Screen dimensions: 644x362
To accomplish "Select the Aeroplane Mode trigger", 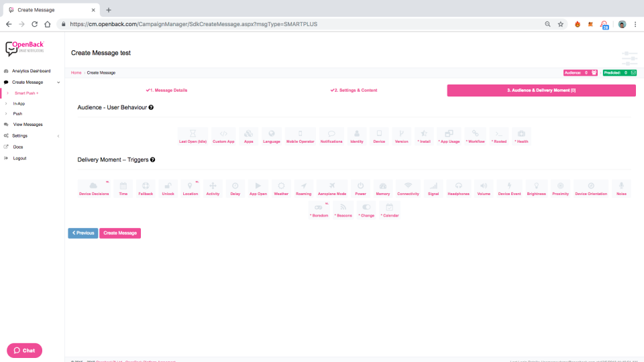I will [x=332, y=188].
